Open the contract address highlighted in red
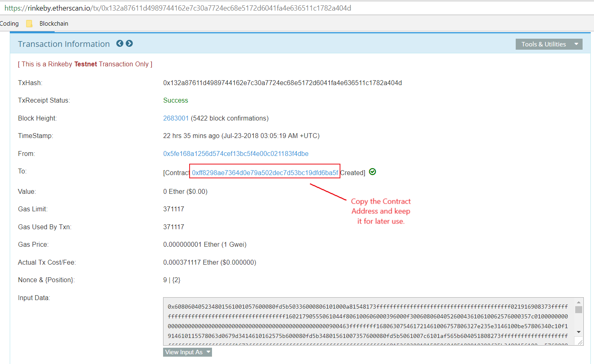This screenshot has width=594, height=364. 265,172
